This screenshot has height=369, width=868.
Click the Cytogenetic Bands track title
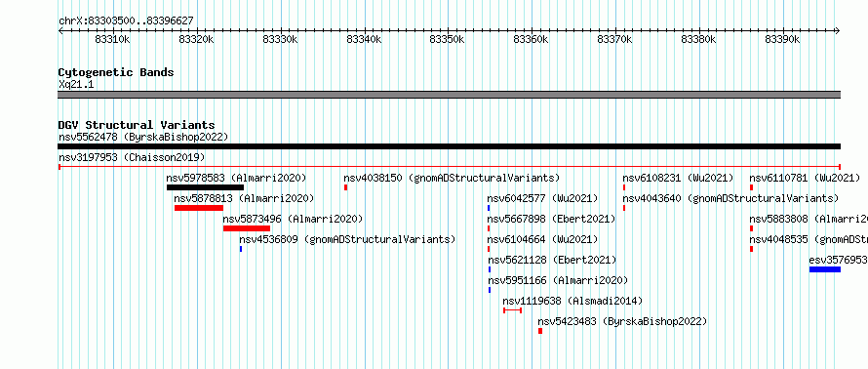coord(116,72)
